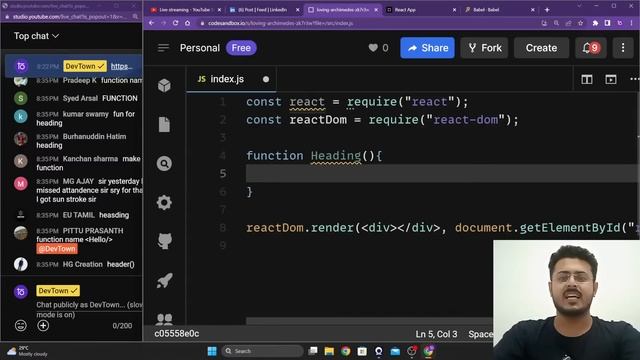Screen dimensions: 640x360
Task: Open Task View on the taskbar
Action: point(313,351)
